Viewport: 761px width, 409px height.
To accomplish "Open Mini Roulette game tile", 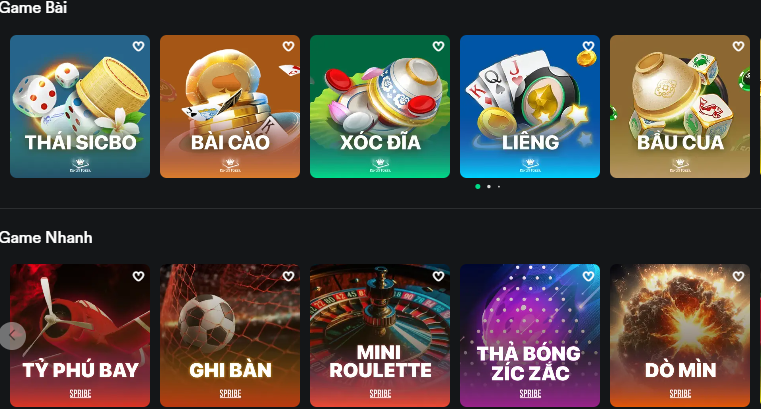I will 380,335.
